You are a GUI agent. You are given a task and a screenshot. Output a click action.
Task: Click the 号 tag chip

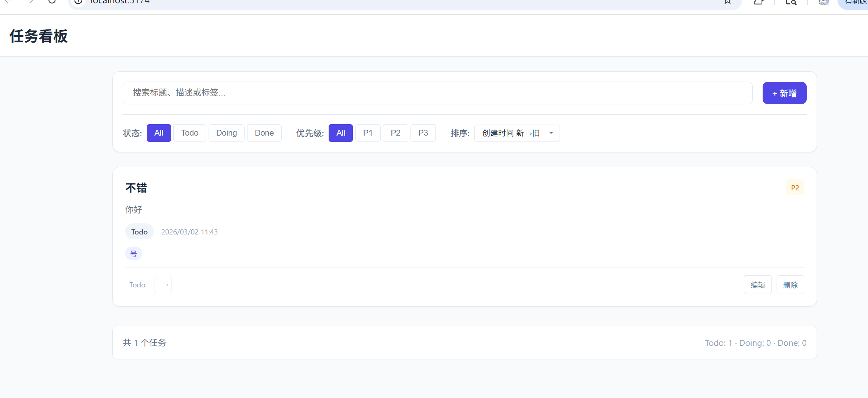click(x=134, y=254)
